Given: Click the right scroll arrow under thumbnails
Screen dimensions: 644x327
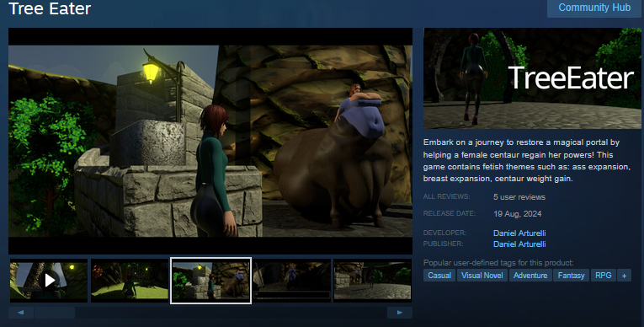Looking at the screenshot, I should (400, 313).
